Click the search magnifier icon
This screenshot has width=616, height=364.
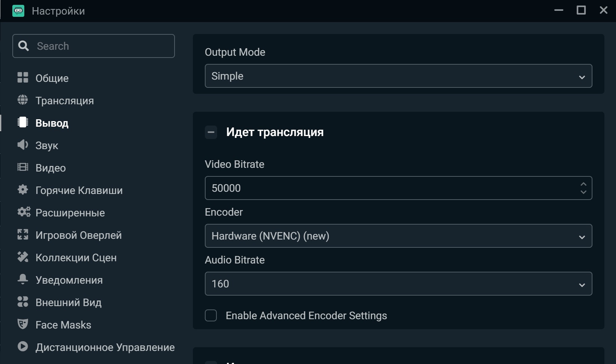point(24,46)
